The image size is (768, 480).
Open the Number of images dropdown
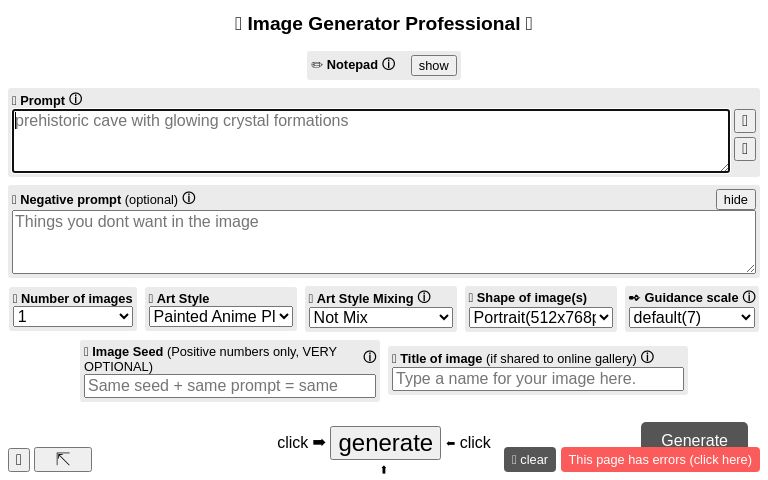(x=73, y=317)
